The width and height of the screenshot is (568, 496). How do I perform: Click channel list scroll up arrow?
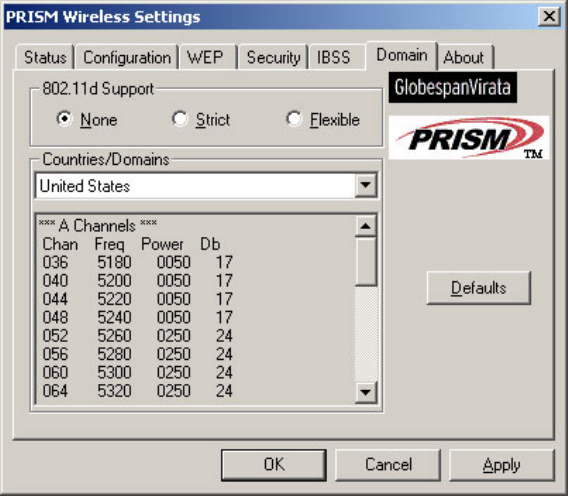tap(365, 226)
